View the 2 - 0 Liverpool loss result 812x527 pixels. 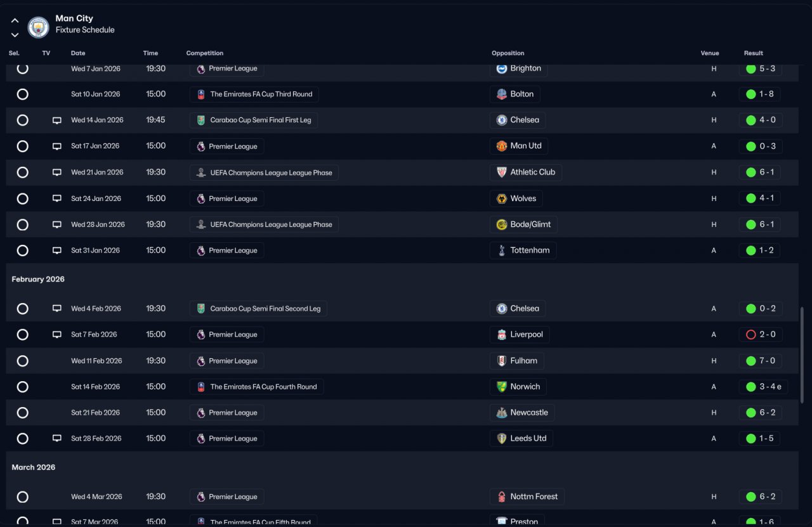[761, 335]
